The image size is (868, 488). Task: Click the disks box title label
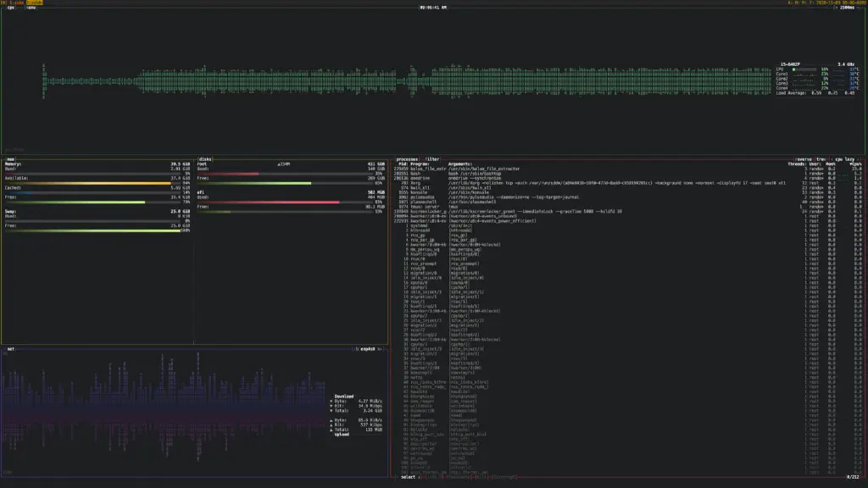tap(205, 159)
